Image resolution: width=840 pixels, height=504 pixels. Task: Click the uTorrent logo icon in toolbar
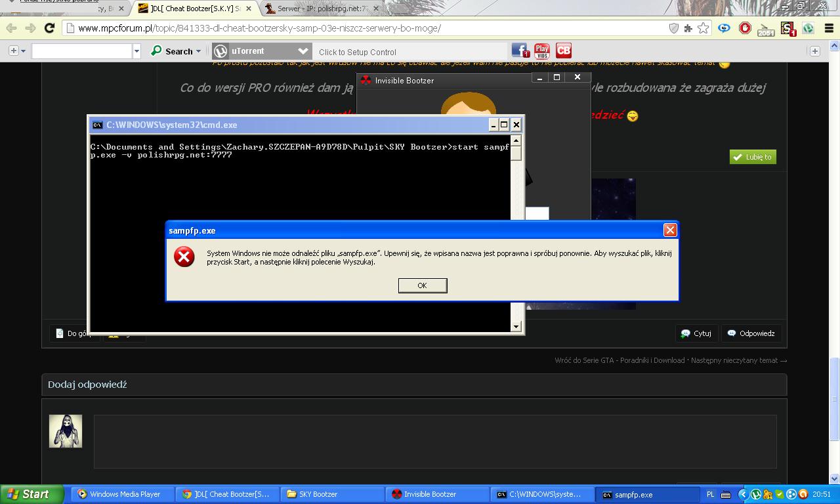(x=221, y=51)
